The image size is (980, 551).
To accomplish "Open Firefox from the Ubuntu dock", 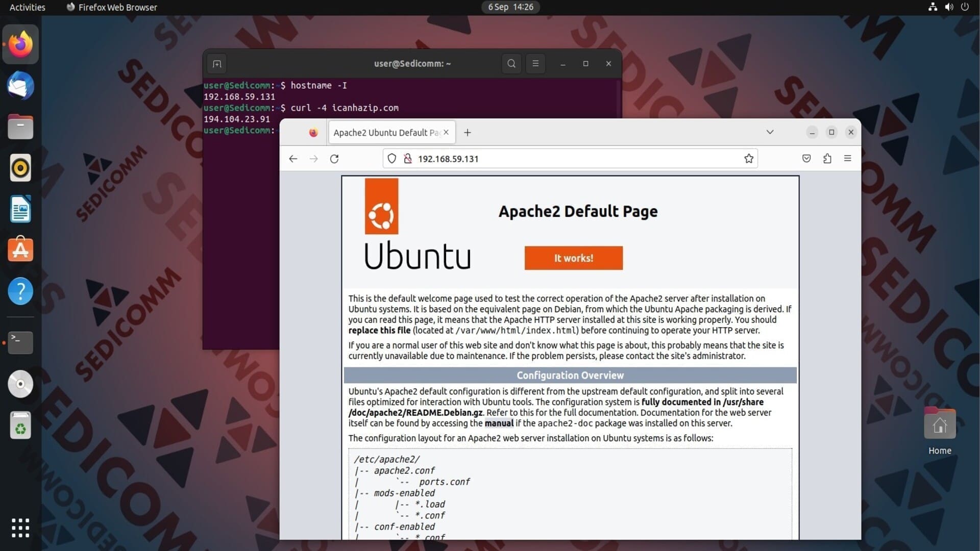I will click(x=20, y=44).
